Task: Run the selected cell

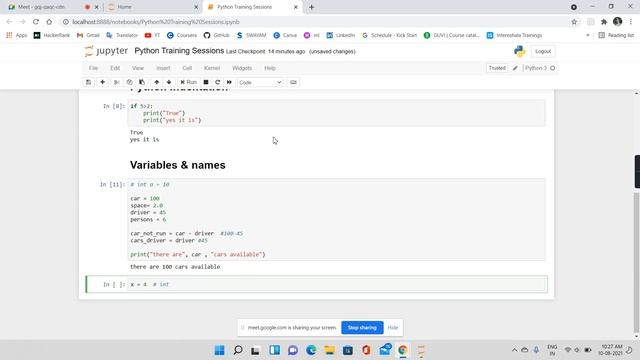Action: (189, 82)
